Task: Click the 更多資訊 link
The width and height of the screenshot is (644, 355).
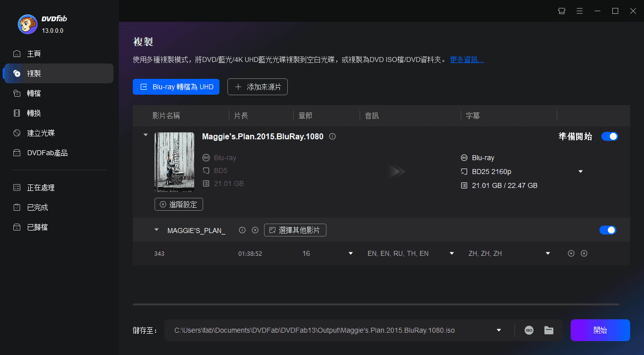Action: pos(467,59)
